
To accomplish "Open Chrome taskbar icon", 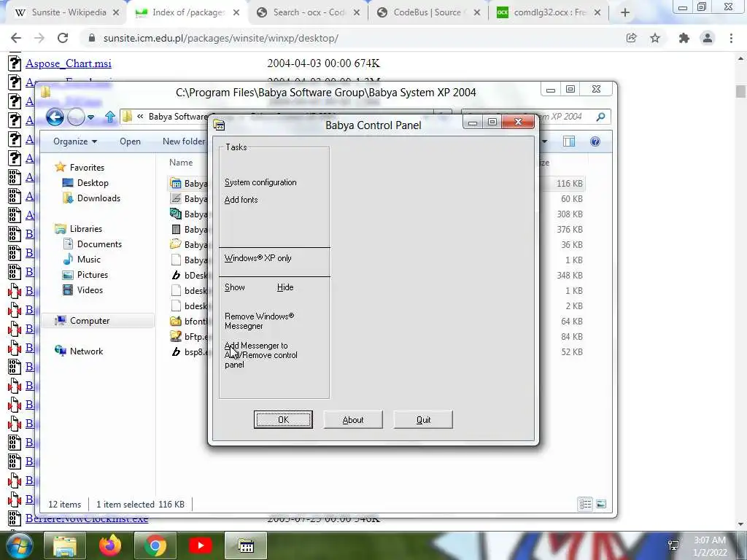I will click(155, 545).
